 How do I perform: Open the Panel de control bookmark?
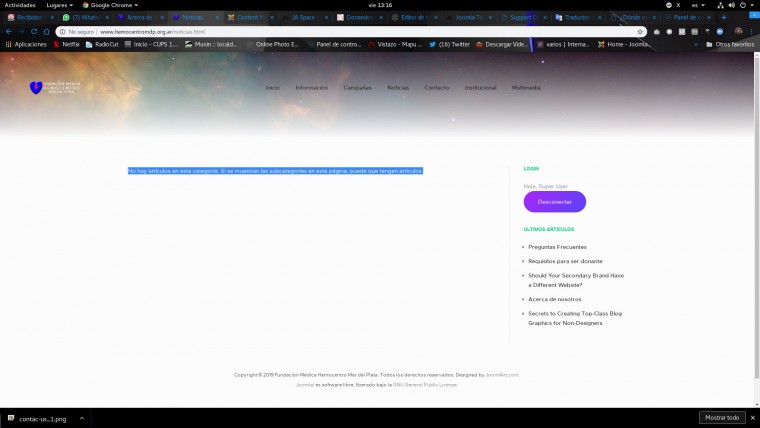coord(334,44)
